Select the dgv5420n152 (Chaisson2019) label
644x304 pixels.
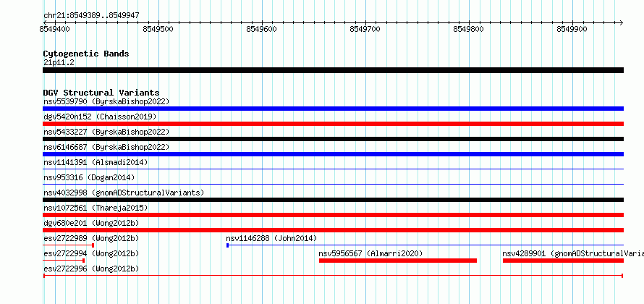[x=100, y=117]
